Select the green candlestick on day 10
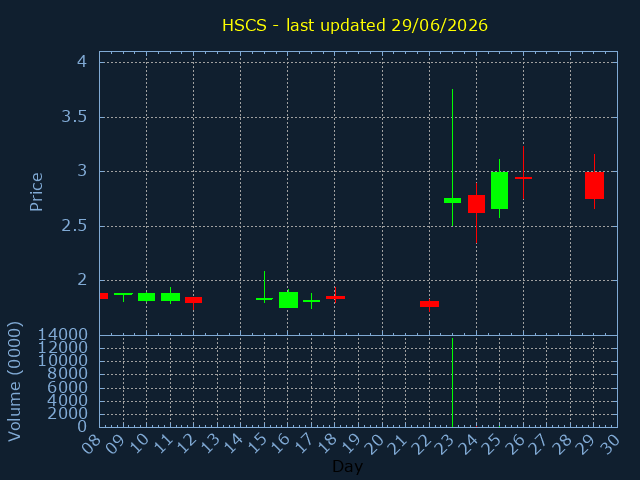This screenshot has width=640, height=480. pos(146,297)
